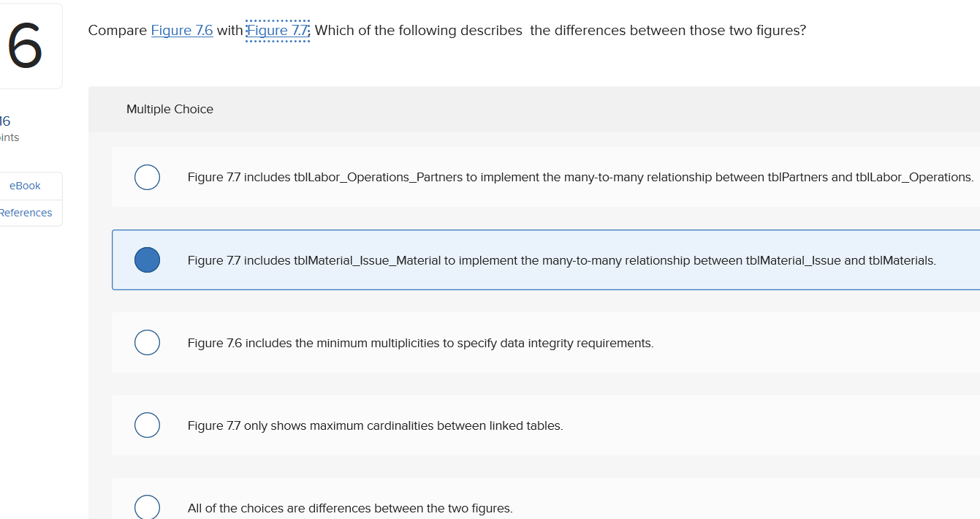
Task: Click the points label below the question number
Action: pos(9,137)
